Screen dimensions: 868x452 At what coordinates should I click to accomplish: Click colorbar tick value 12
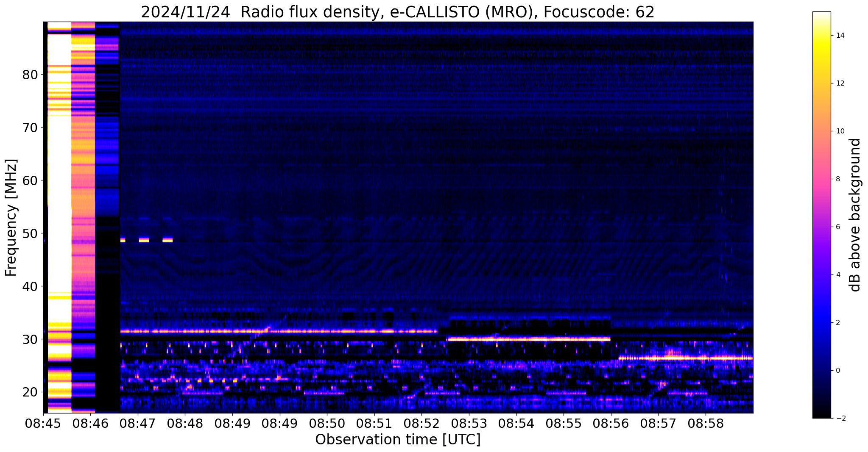click(x=840, y=83)
